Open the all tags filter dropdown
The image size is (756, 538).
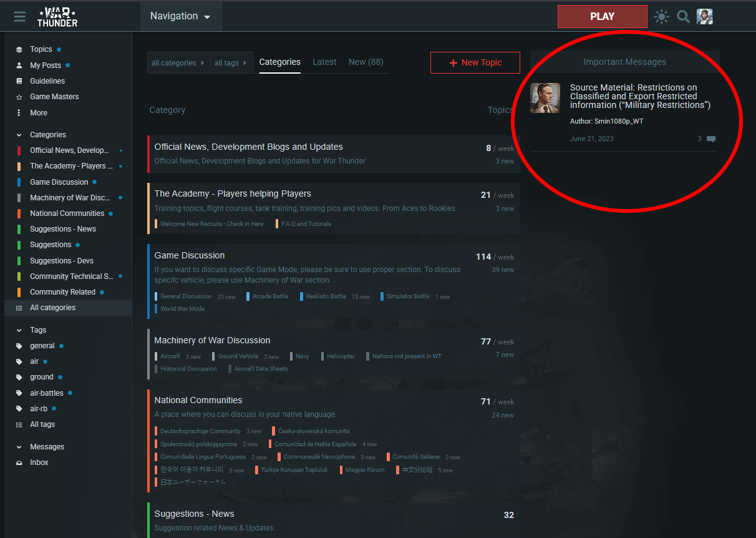tap(231, 63)
